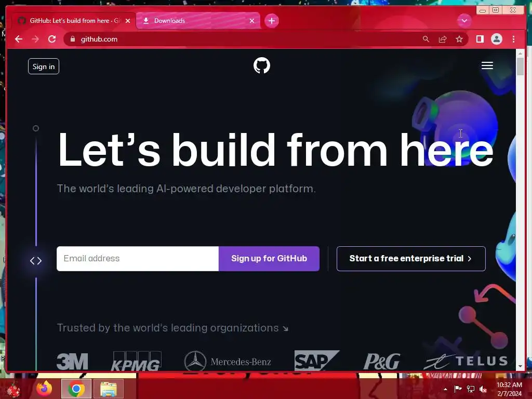The width and height of the screenshot is (532, 399).
Task: Expand the tab search dropdown
Action: point(464,21)
